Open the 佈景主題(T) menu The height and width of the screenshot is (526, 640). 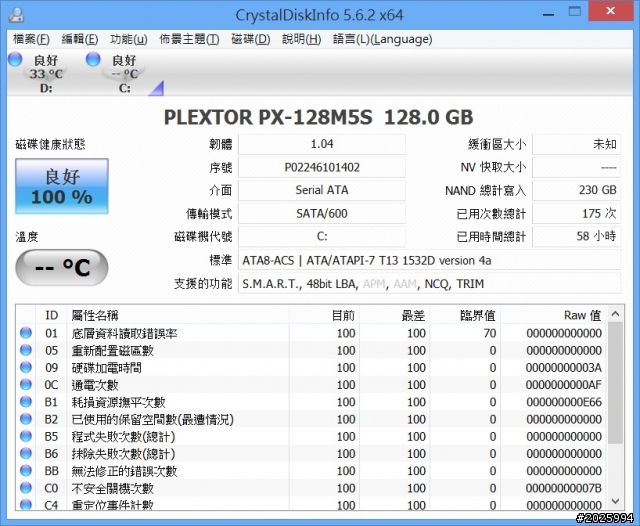pos(189,39)
